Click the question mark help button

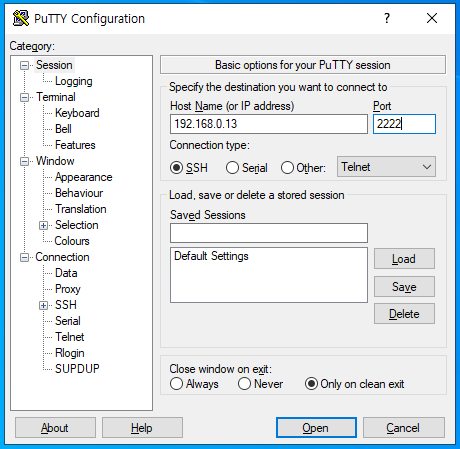click(387, 18)
